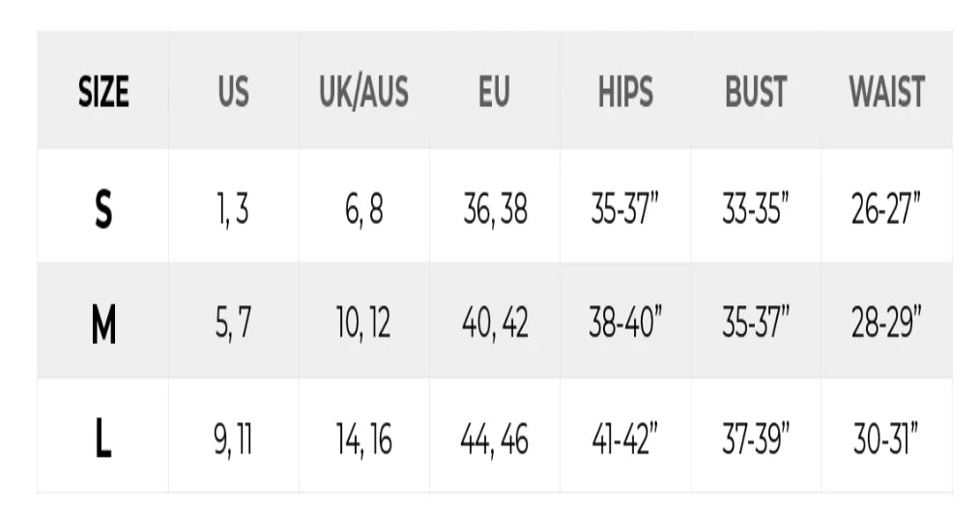Click the bust 35-37" measurement in row M
The height and width of the screenshot is (515, 980).
click(x=756, y=325)
